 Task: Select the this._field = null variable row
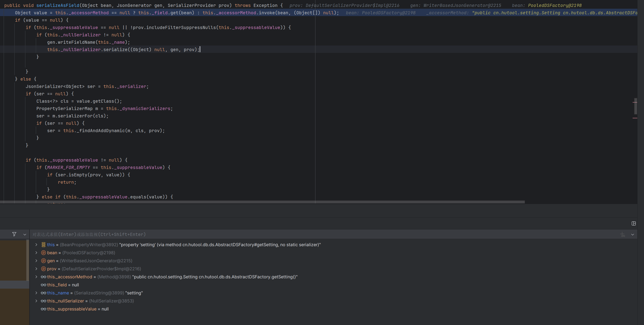tap(63, 285)
